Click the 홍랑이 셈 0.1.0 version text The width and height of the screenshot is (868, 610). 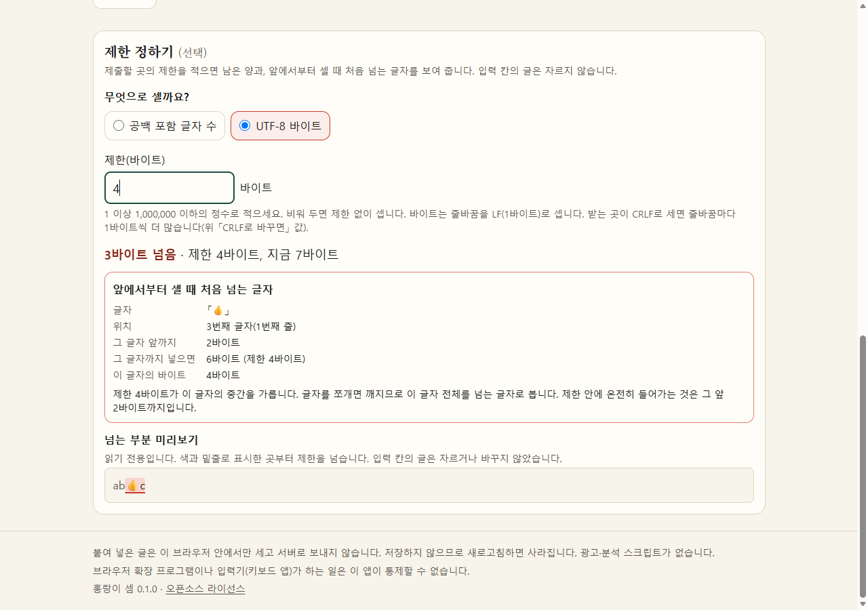click(x=125, y=589)
